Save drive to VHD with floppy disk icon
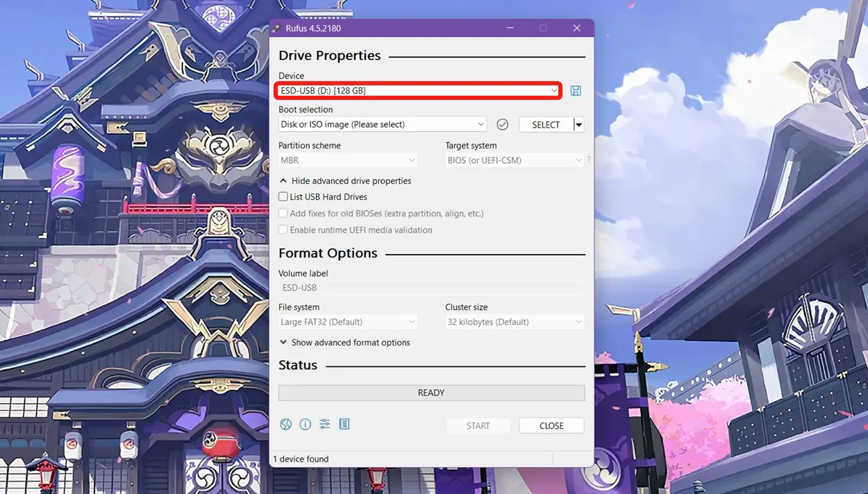 [575, 90]
